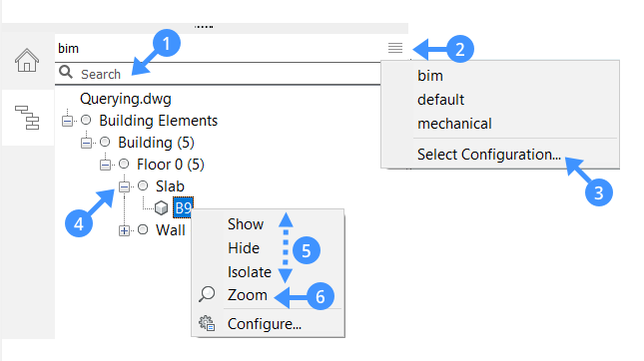Click the magnifier icon in search bar
Screen dimensions: 644x361
click(66, 72)
